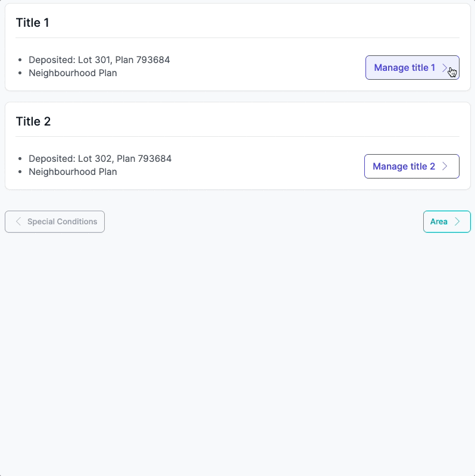Click the bullet point before Lot 301
This screenshot has width=475, height=476.
(x=21, y=60)
